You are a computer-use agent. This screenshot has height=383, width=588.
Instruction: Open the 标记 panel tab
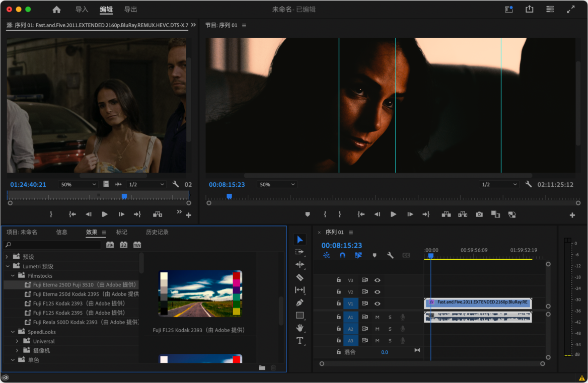click(121, 232)
